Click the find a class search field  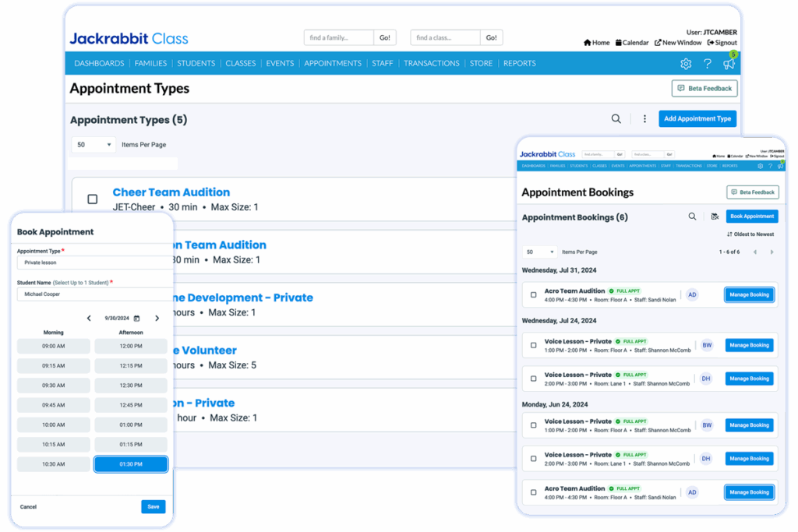click(445, 37)
